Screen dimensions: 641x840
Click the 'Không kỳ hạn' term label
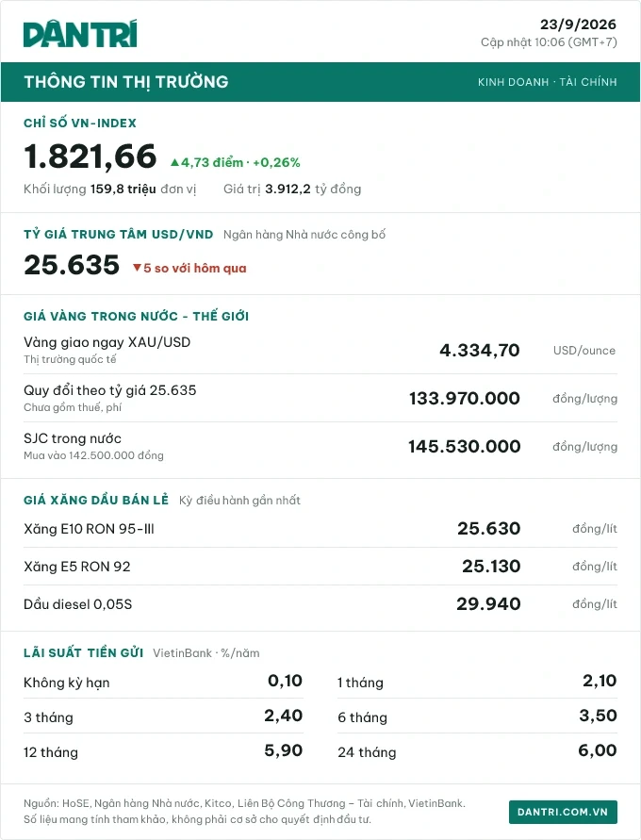click(x=66, y=684)
